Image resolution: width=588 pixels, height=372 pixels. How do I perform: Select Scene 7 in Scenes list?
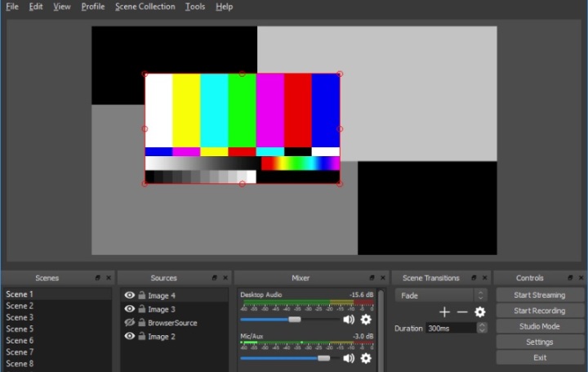(x=58, y=352)
